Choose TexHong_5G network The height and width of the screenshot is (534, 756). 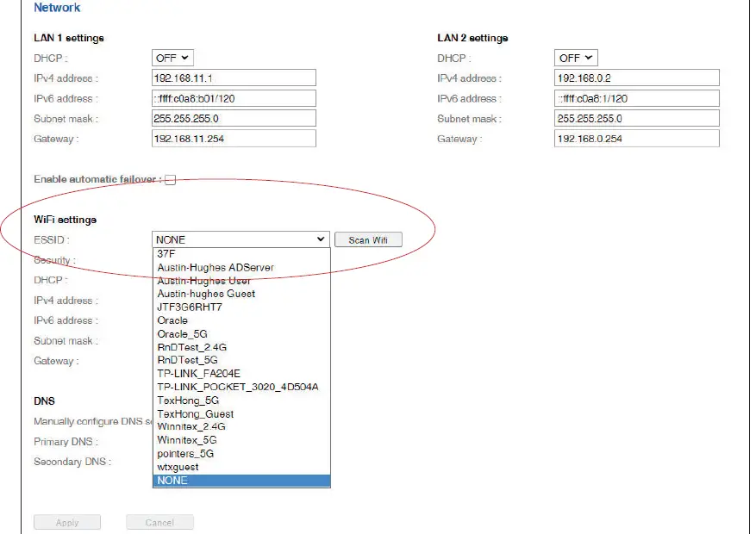(x=241, y=400)
